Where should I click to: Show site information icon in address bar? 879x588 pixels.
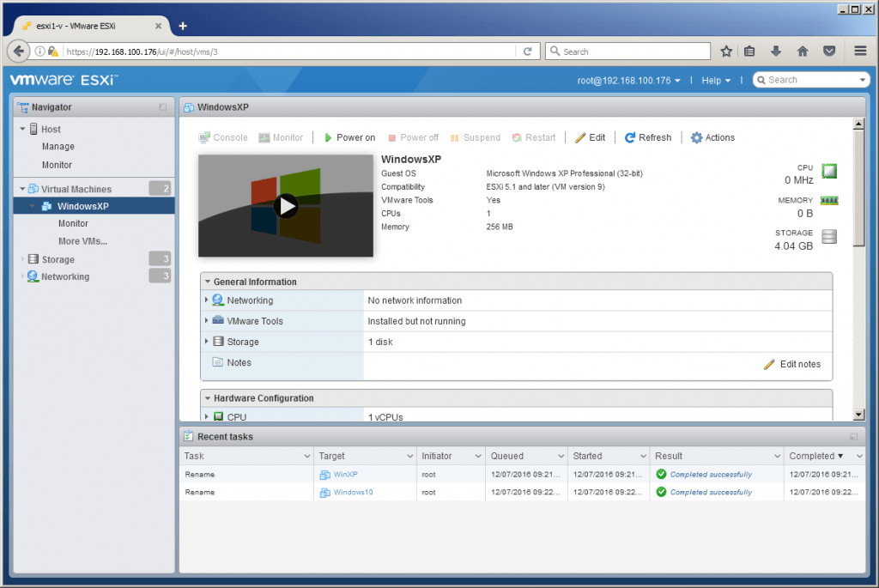click(39, 52)
